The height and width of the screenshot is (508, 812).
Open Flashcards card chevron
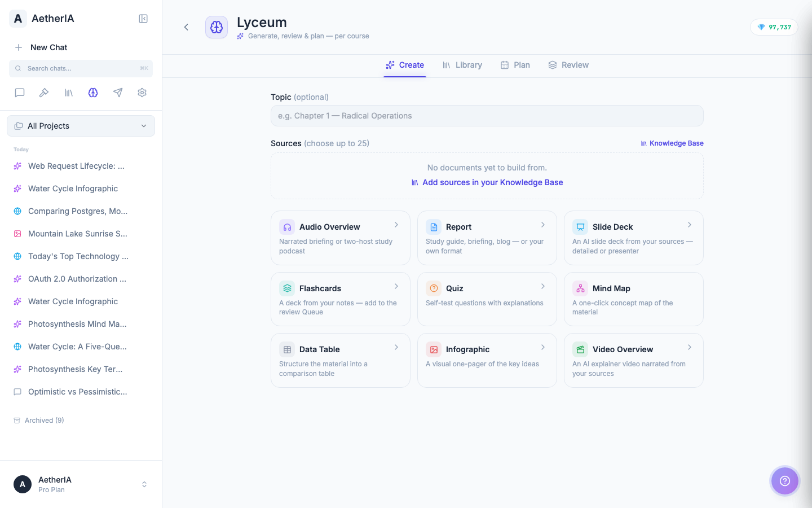(x=396, y=286)
